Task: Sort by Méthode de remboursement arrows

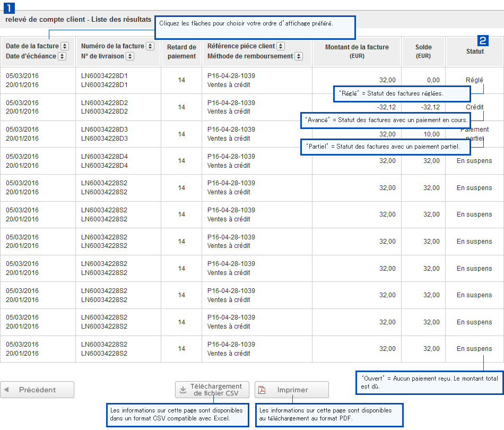Action: coord(299,56)
